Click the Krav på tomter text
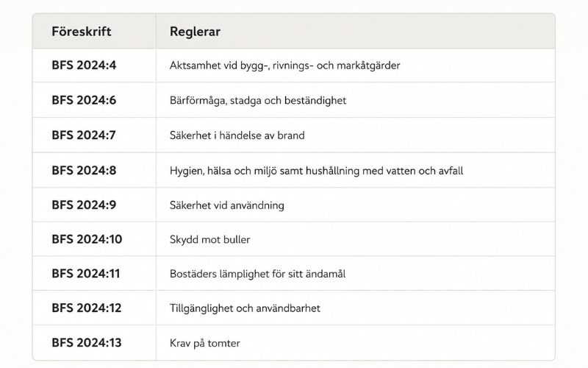 [x=205, y=343]
